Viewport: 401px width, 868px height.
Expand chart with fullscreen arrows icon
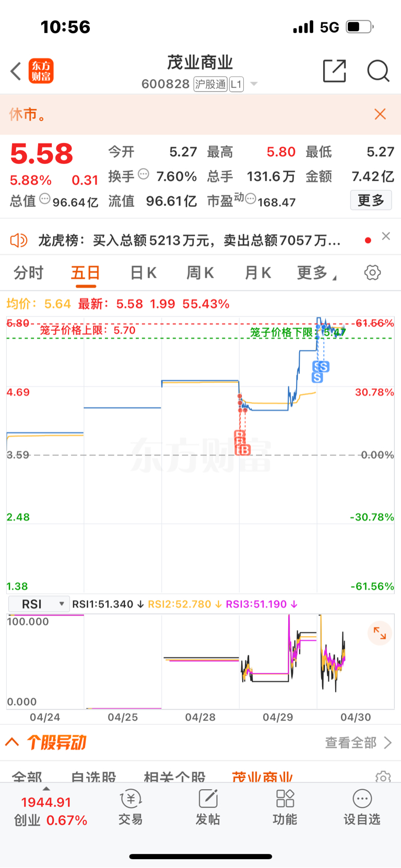point(380,634)
